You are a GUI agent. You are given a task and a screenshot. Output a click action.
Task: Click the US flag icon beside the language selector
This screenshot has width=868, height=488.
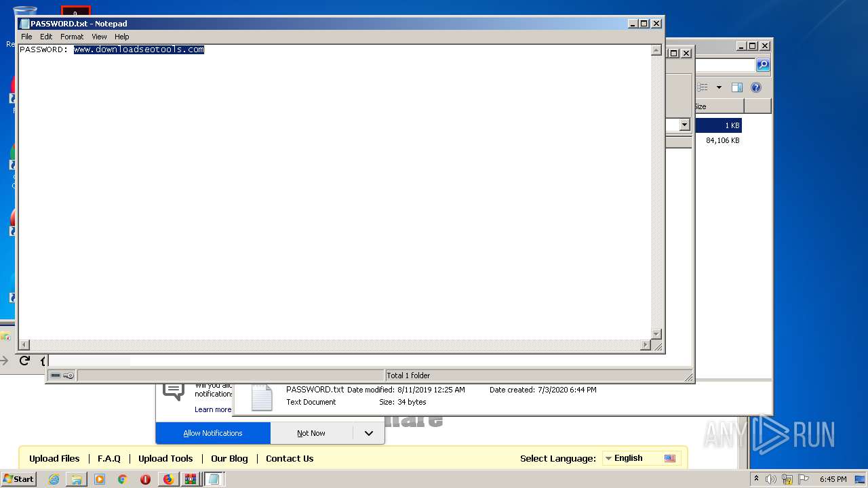[x=670, y=458]
